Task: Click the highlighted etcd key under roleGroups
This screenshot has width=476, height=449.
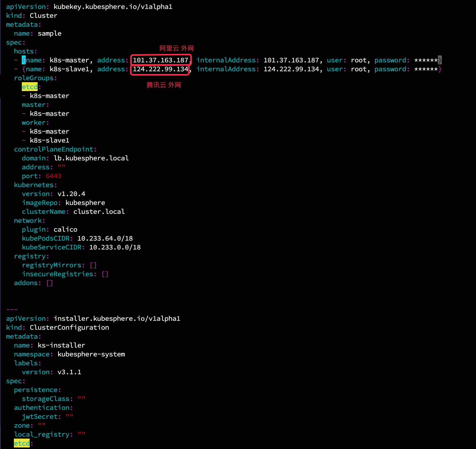Action: pyautogui.click(x=30, y=87)
